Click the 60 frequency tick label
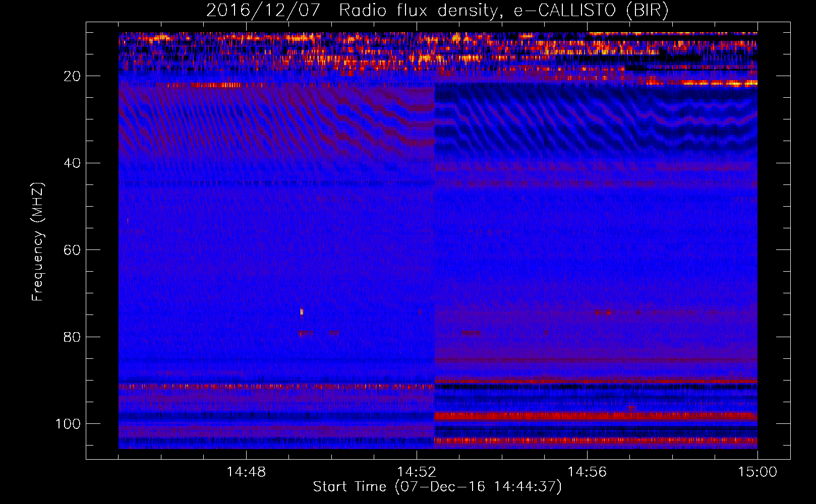This screenshot has width=816, height=504. pos(72,250)
